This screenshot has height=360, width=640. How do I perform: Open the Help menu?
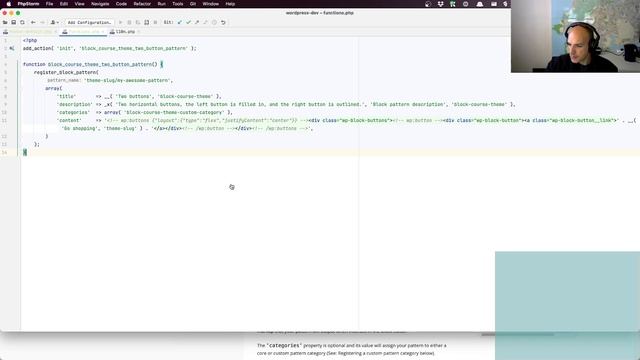[x=230, y=4]
